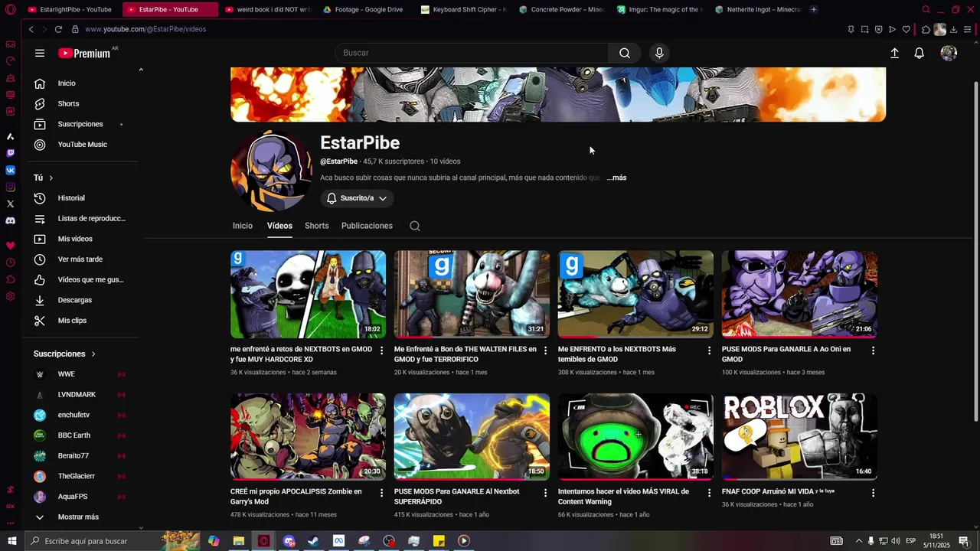Open the Opera main menu logo
The height and width of the screenshot is (551, 980).
(10, 9)
